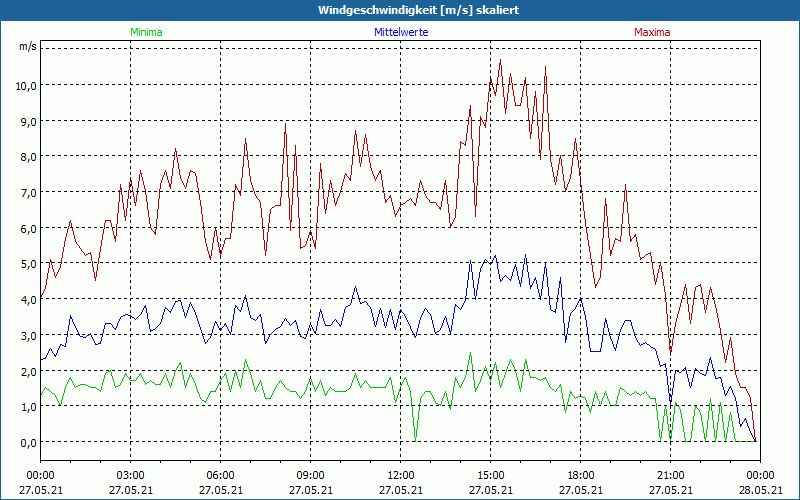Click the '03:00' time axis label
This screenshot has height=500, width=800.
pyautogui.click(x=131, y=476)
